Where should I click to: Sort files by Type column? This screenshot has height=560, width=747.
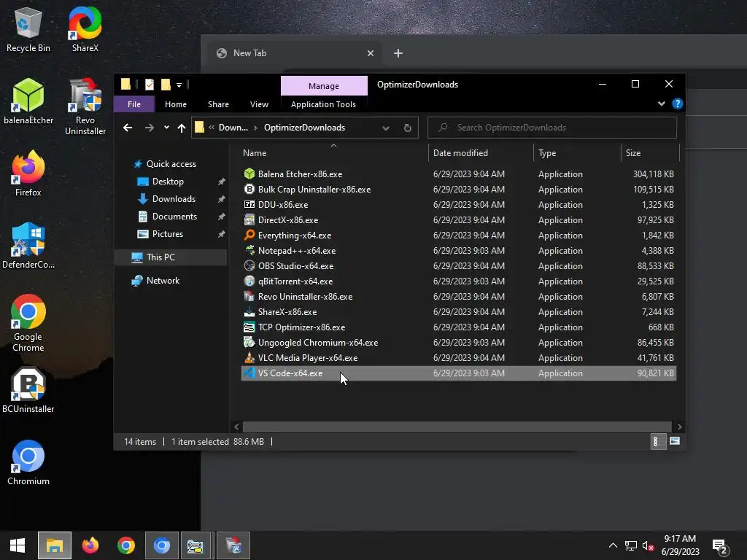tap(578, 153)
